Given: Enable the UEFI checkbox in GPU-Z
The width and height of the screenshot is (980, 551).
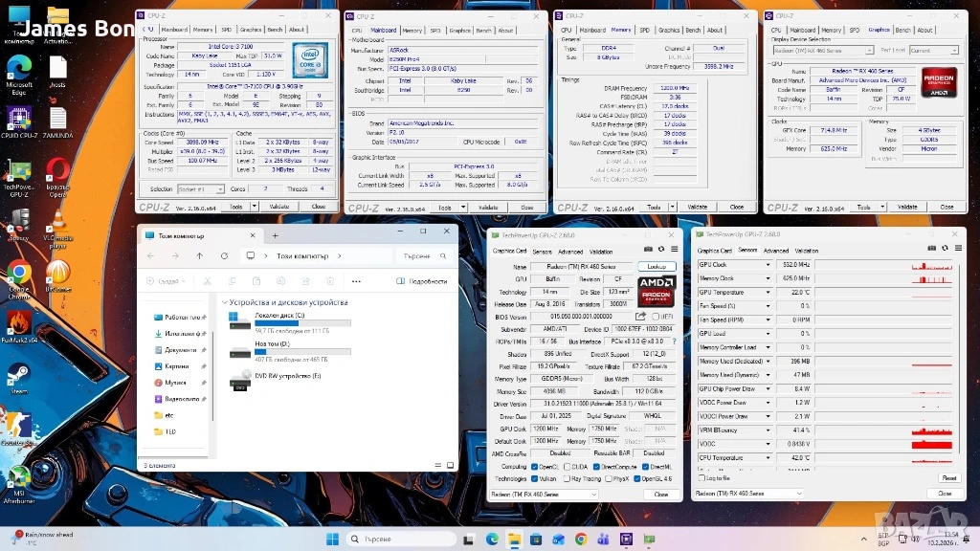Looking at the screenshot, I should (x=656, y=317).
